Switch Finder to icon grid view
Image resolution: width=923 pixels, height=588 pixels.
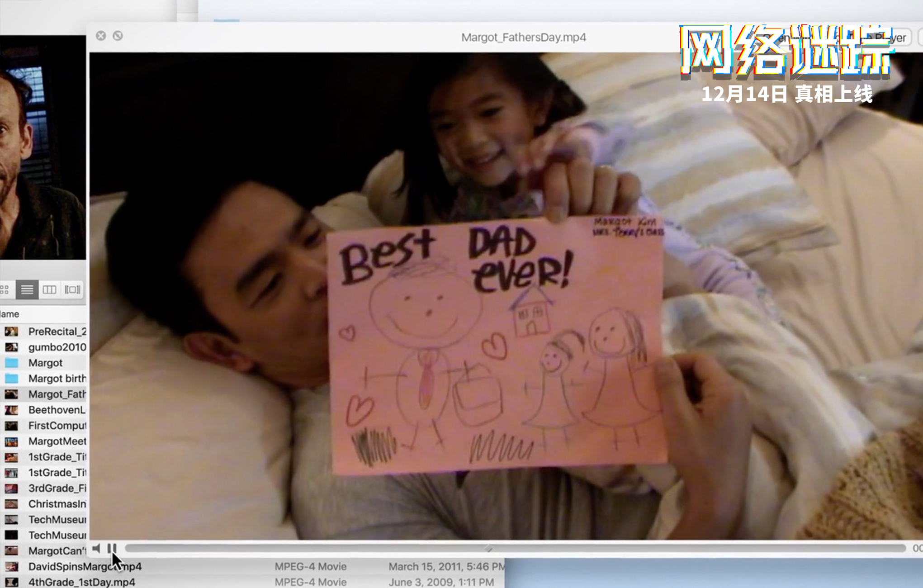5,289
